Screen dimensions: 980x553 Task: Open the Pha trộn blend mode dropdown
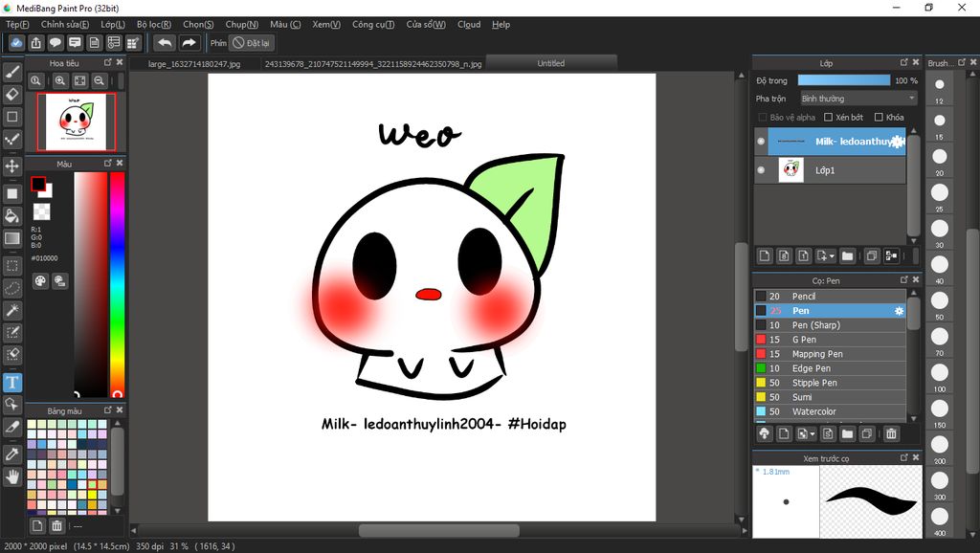(858, 99)
